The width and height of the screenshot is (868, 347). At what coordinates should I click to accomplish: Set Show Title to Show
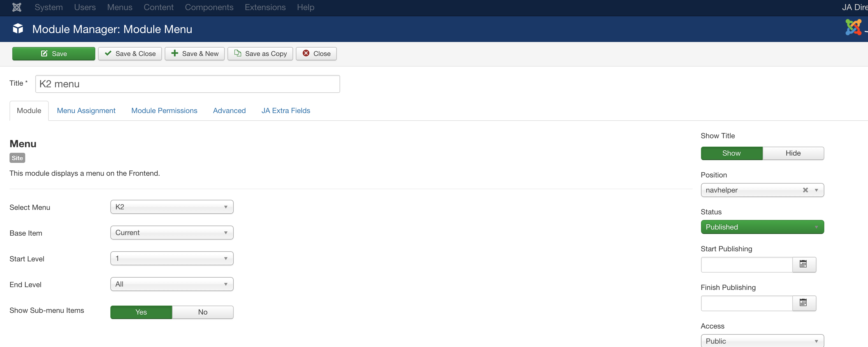click(x=731, y=153)
